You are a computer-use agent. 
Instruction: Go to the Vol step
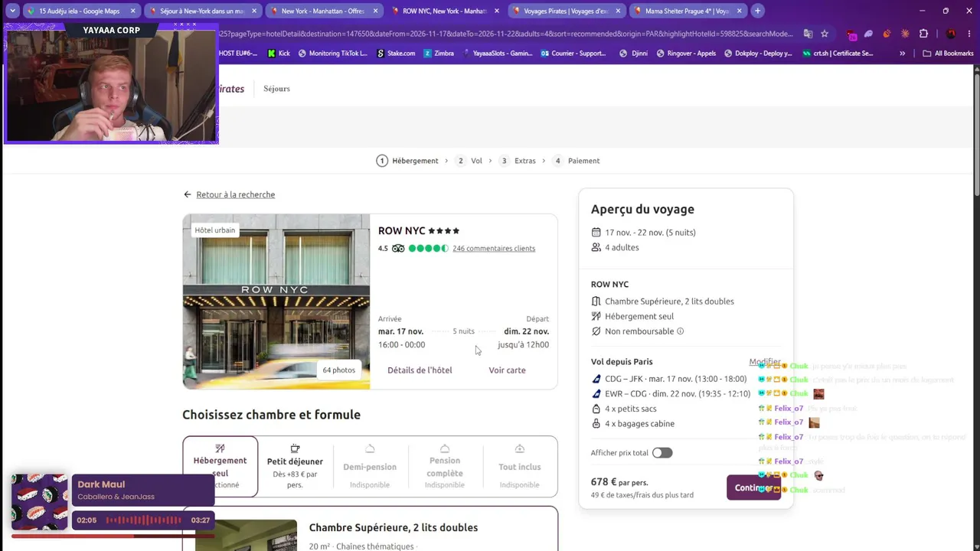click(x=469, y=161)
